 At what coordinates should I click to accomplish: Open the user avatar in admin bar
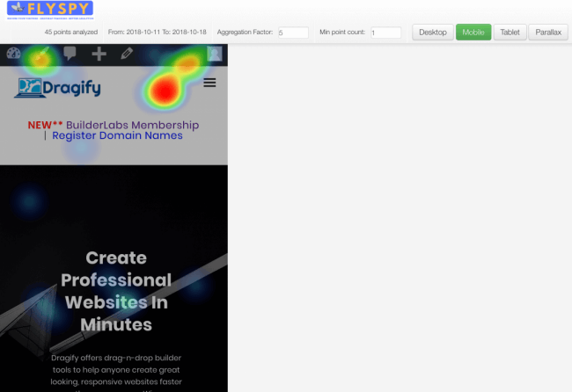[214, 54]
